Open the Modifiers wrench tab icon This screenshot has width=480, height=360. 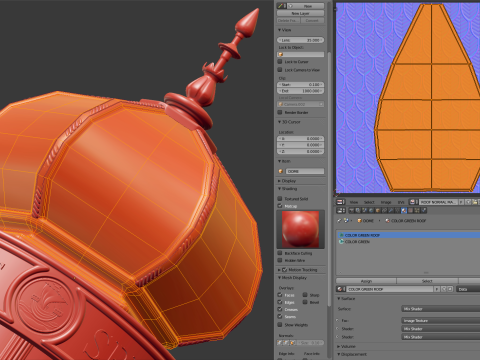(x=391, y=210)
